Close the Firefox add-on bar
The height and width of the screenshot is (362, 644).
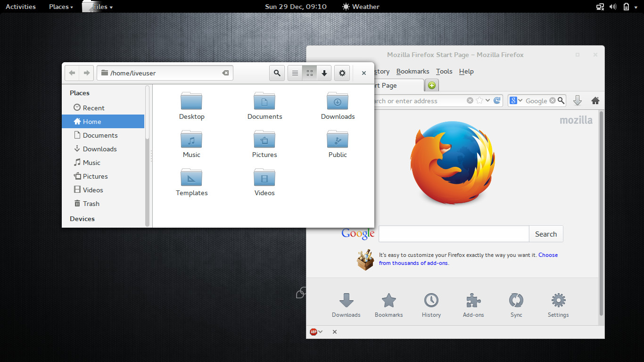tap(335, 332)
